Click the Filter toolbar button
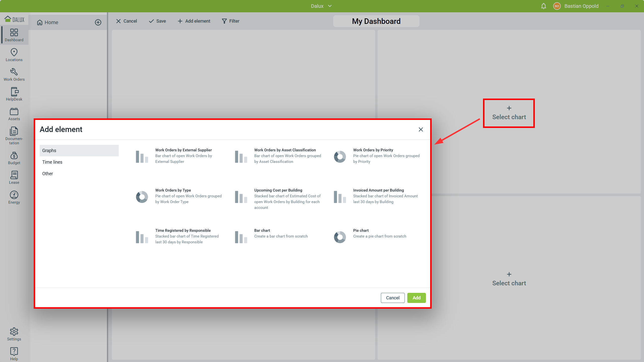The width and height of the screenshot is (644, 362). (230, 21)
